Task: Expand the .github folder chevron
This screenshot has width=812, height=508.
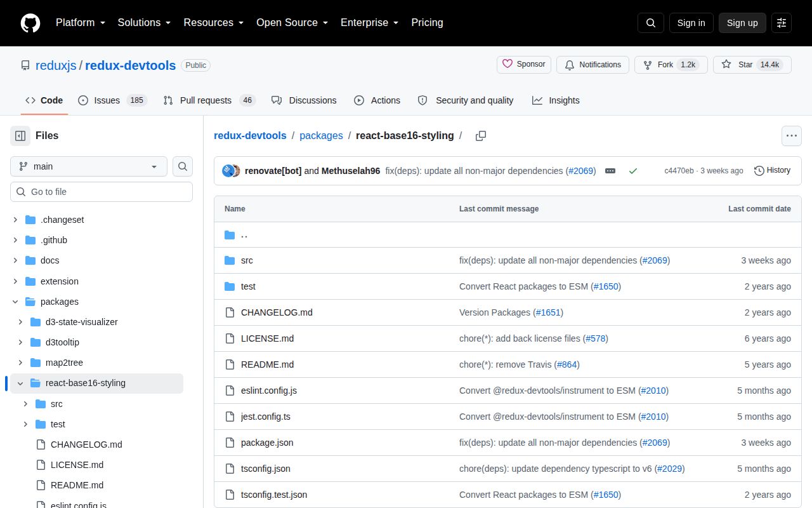Action: (x=15, y=240)
